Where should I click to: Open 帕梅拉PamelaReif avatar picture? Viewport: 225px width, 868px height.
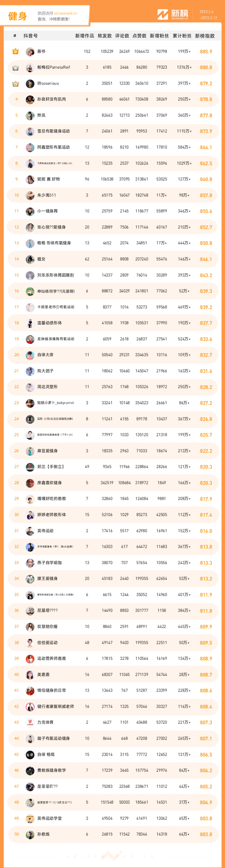[30, 67]
